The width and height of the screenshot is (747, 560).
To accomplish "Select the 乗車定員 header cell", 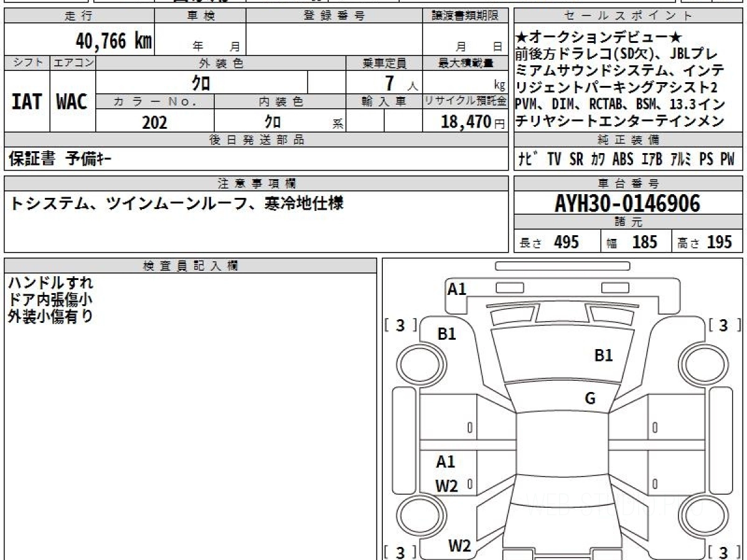I will [384, 63].
